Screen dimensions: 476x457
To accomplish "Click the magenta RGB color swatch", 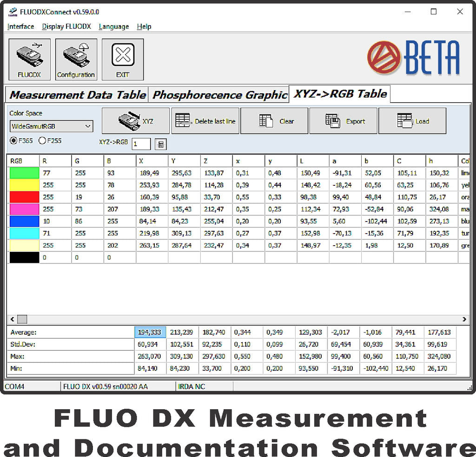I will [x=24, y=209].
